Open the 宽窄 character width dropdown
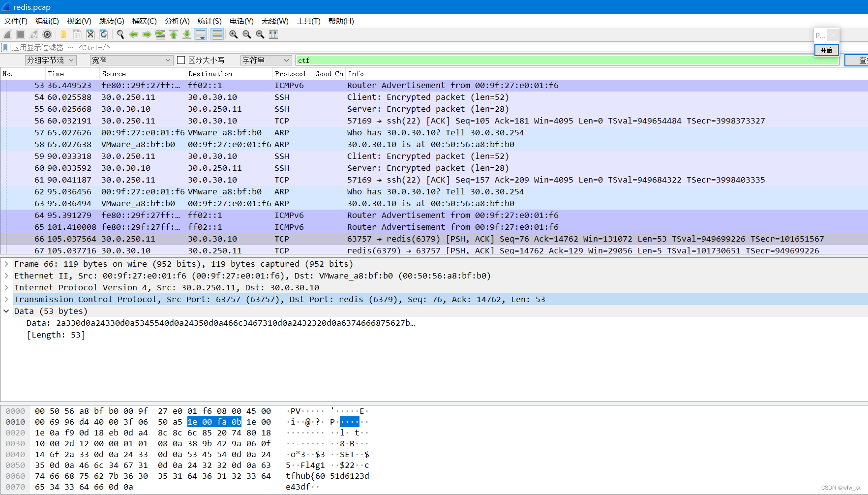This screenshot has width=868, height=495. tap(131, 60)
